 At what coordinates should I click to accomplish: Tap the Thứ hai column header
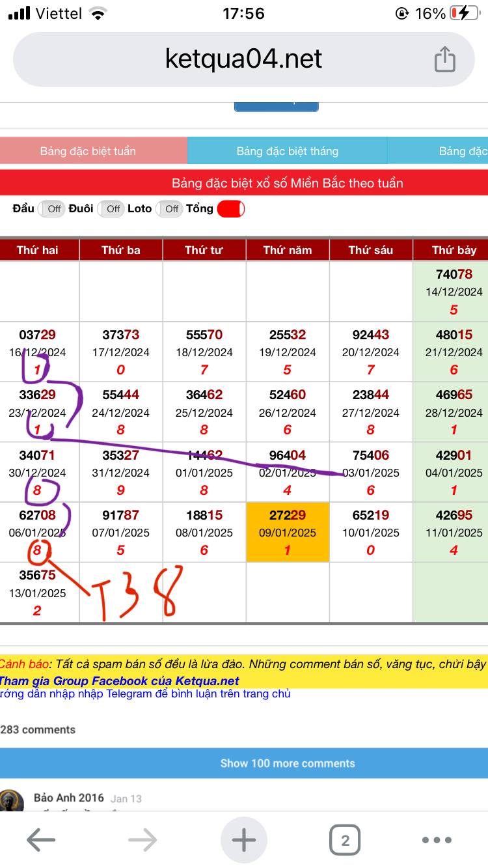tap(38, 250)
